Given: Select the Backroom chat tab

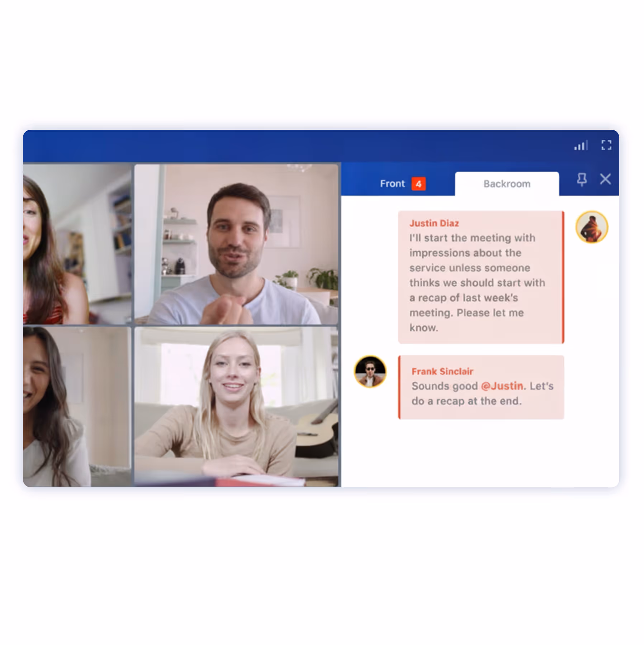Looking at the screenshot, I should pos(507,184).
